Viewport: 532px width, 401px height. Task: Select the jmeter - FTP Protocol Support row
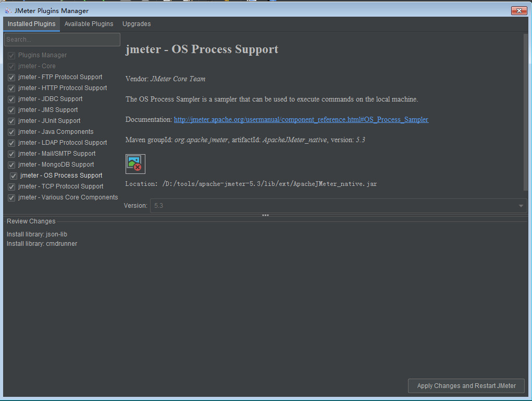[x=60, y=77]
